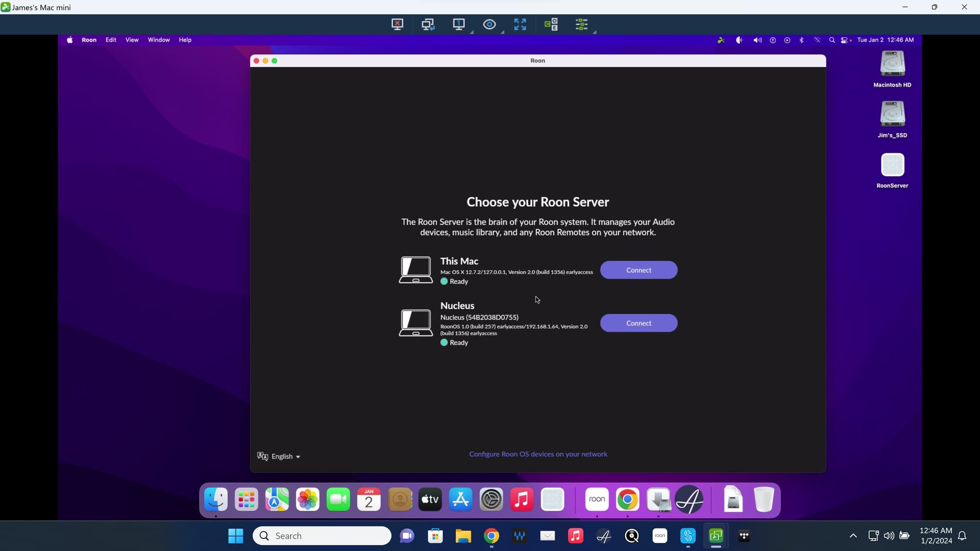Open the Help menu
The image size is (980, 551).
pyautogui.click(x=185, y=40)
